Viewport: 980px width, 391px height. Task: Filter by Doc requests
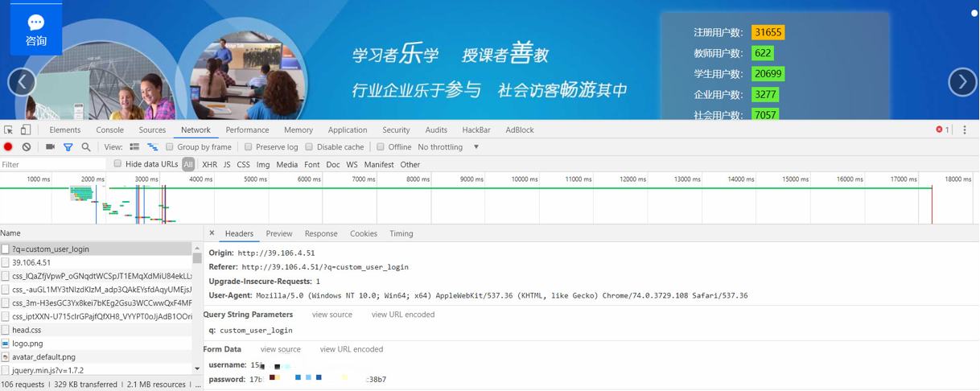pyautogui.click(x=333, y=164)
